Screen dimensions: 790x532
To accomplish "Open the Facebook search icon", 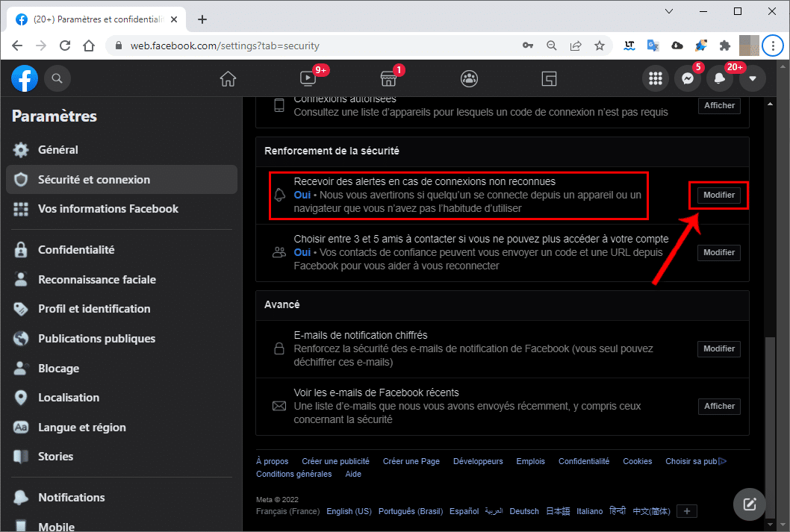I will tap(57, 78).
